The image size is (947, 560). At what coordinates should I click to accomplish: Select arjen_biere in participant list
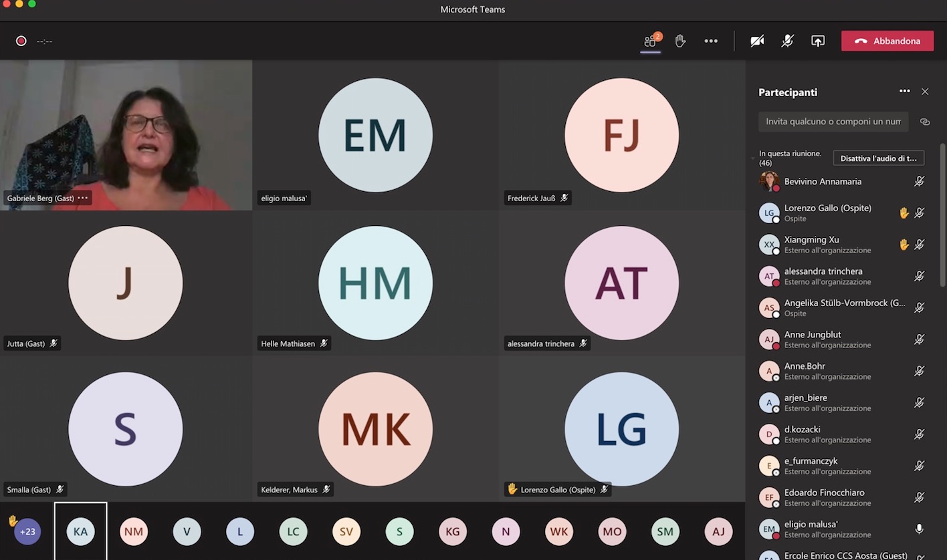(843, 402)
